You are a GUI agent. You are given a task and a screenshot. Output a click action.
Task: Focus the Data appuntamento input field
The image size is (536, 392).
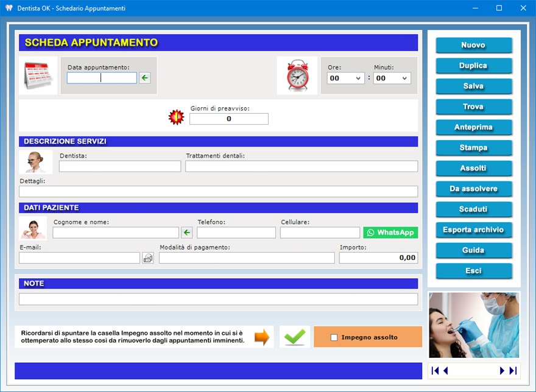click(102, 78)
